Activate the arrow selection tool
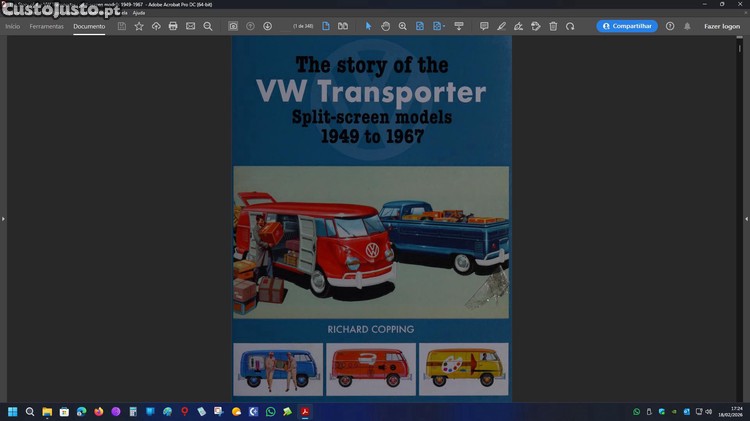This screenshot has height=421, width=750. [x=368, y=26]
